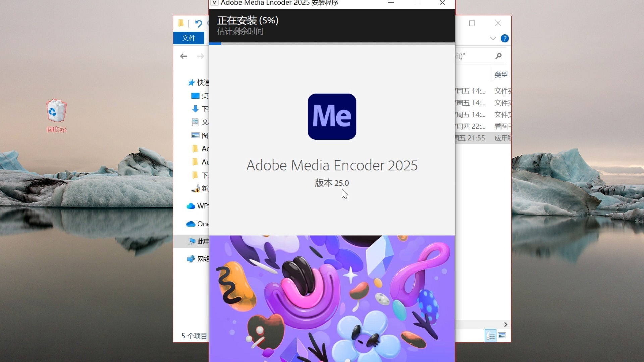Switch to details view icon
644x362 pixels.
coord(490,335)
